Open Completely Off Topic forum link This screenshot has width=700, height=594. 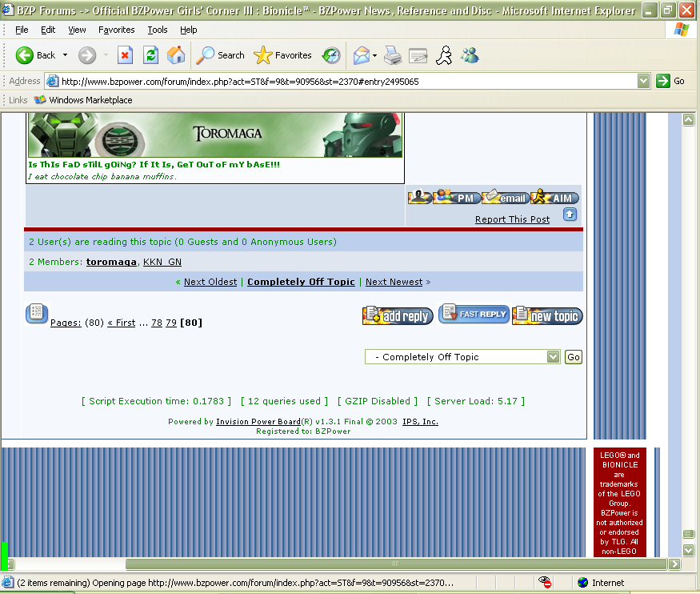301,282
